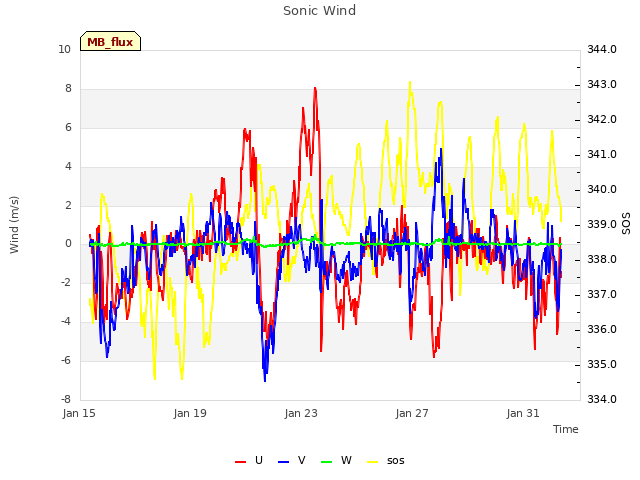Click the 344.0 tick on the SOS axis
Viewport: 640px width, 480px height.
(x=602, y=50)
